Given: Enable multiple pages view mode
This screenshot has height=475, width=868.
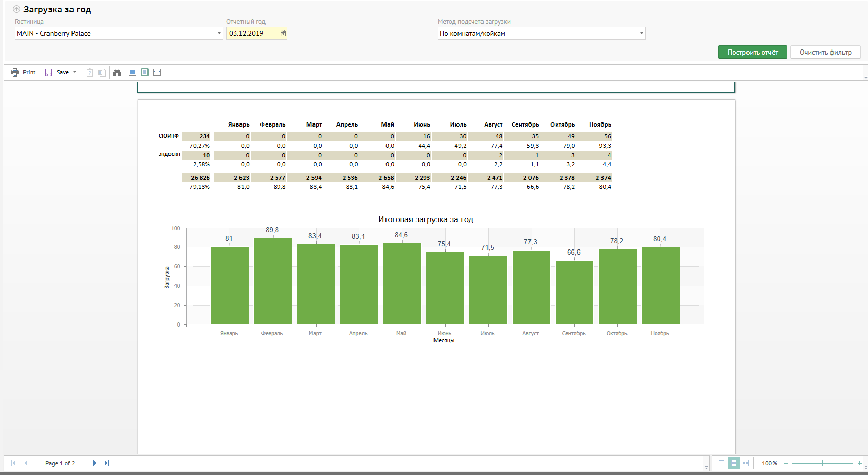Looking at the screenshot, I should coord(745,463).
